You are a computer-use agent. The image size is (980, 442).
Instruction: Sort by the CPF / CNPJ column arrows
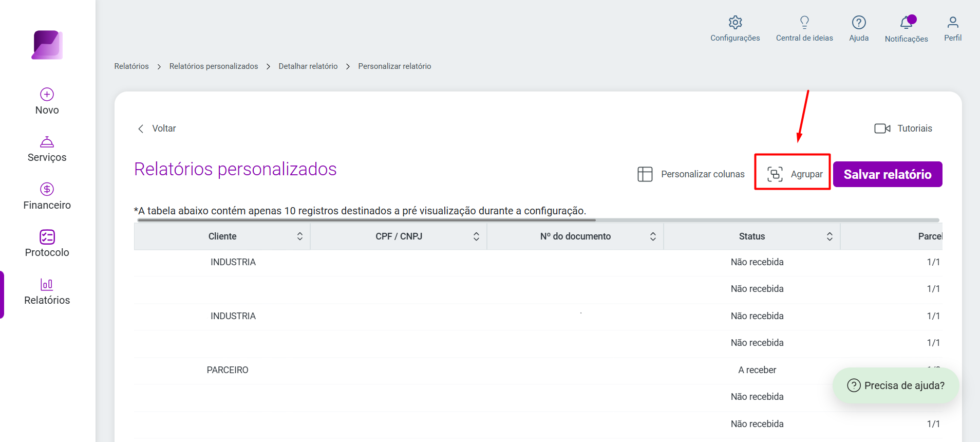[477, 236]
